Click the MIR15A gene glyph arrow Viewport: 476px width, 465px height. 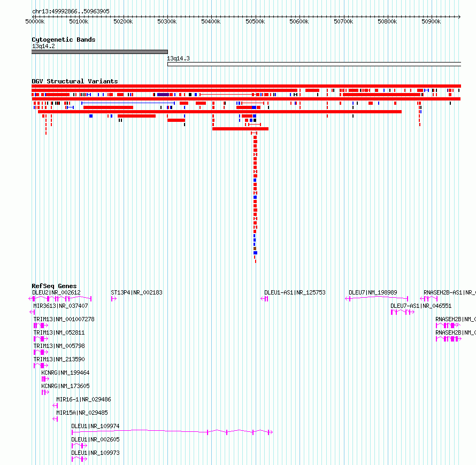coord(55,419)
